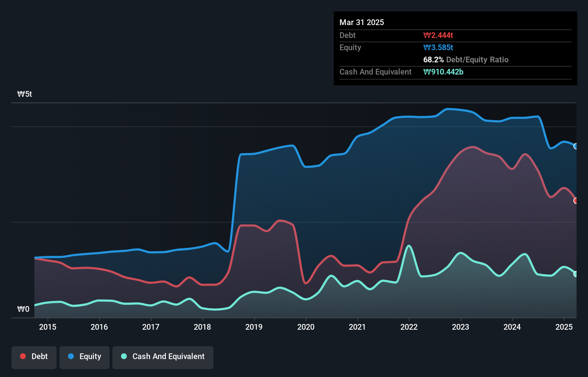Viewport: 588px width, 377px height.
Task: Click the ₩5t y-axis label
Action: pyautogui.click(x=25, y=94)
